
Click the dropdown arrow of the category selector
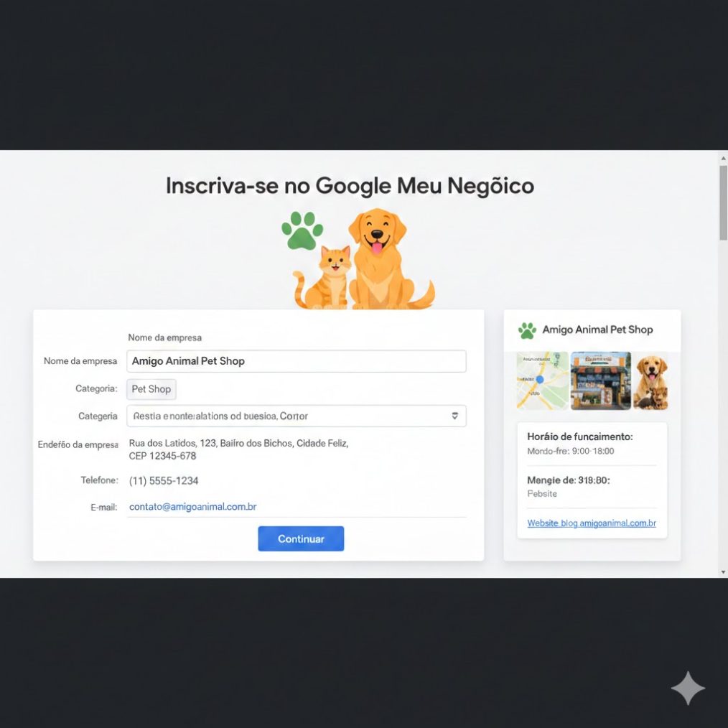coord(454,416)
